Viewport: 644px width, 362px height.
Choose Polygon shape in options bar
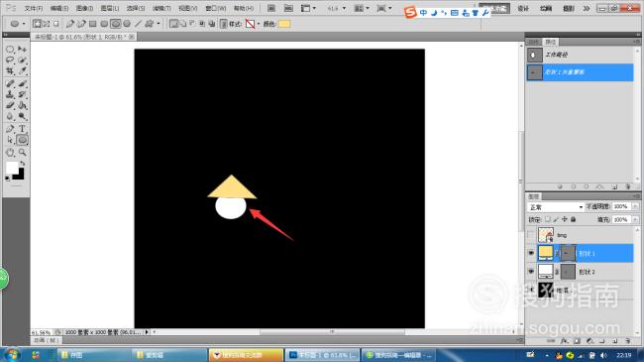[127, 24]
